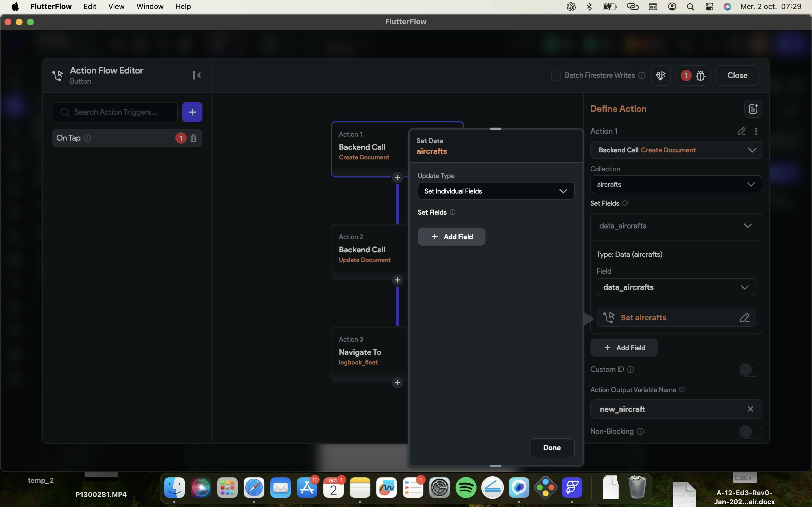Open the Window menu
The image size is (812, 507).
coord(150,6)
